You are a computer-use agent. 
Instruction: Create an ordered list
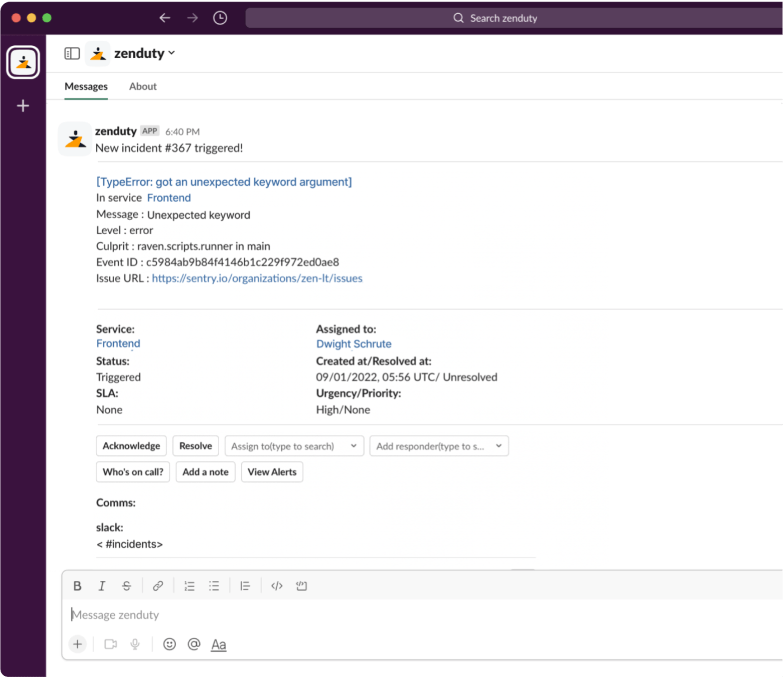click(x=189, y=586)
